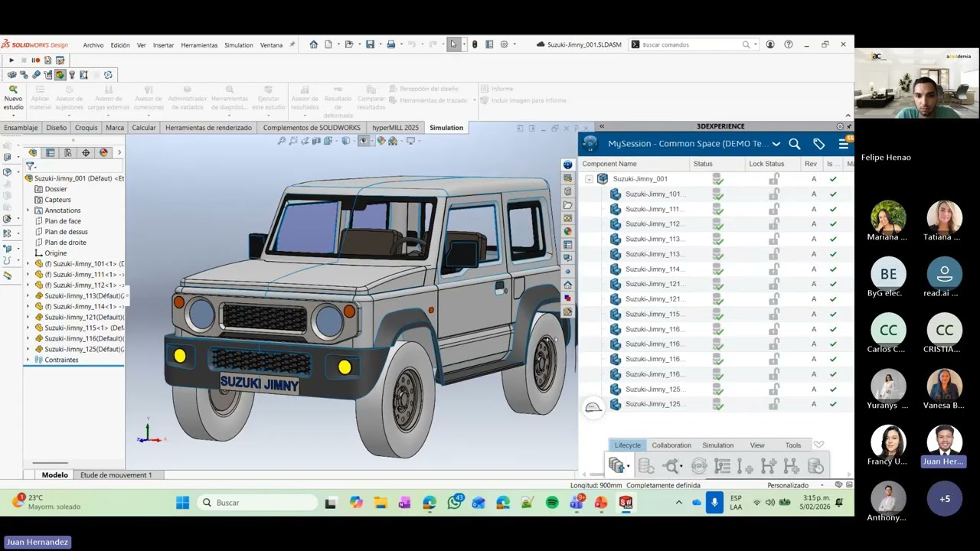The width and height of the screenshot is (980, 551).
Task: Expand the action bar heart-shaped chevron
Action: pos(818,445)
